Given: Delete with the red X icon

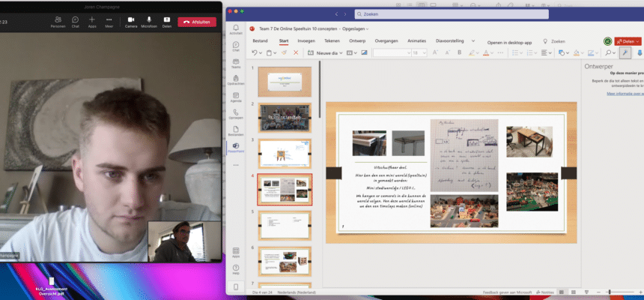Looking at the screenshot, I should click(x=296, y=52).
